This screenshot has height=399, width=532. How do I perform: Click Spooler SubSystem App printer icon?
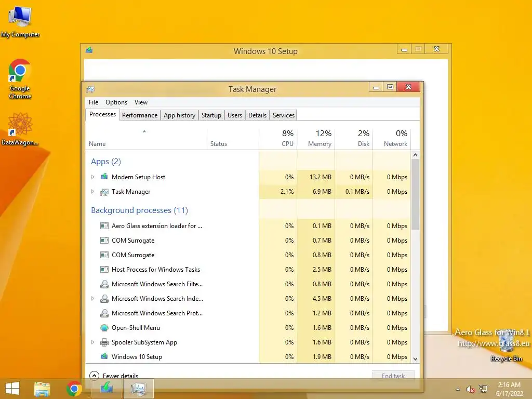(104, 342)
